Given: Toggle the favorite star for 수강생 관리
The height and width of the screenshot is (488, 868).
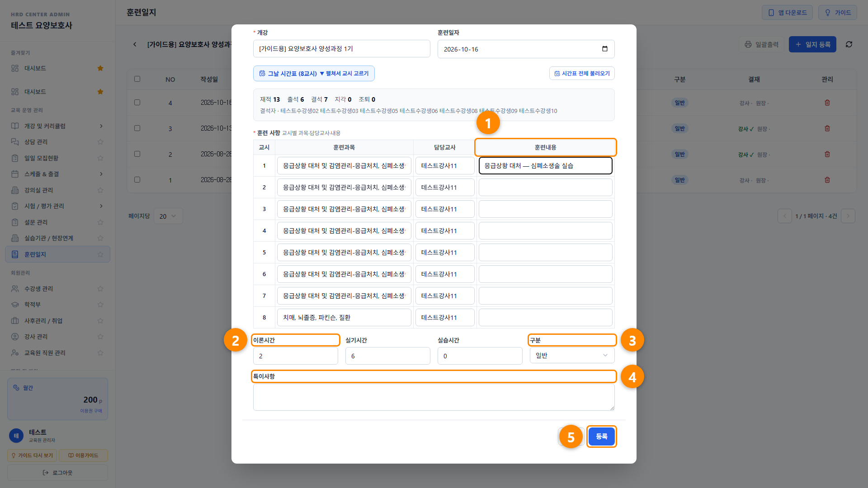Looking at the screenshot, I should tap(100, 289).
